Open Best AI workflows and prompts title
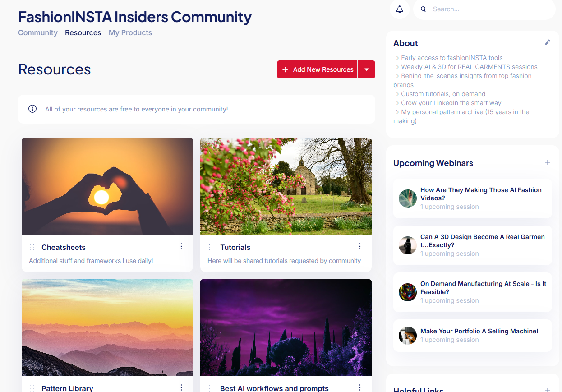562x392 pixels. (274, 388)
